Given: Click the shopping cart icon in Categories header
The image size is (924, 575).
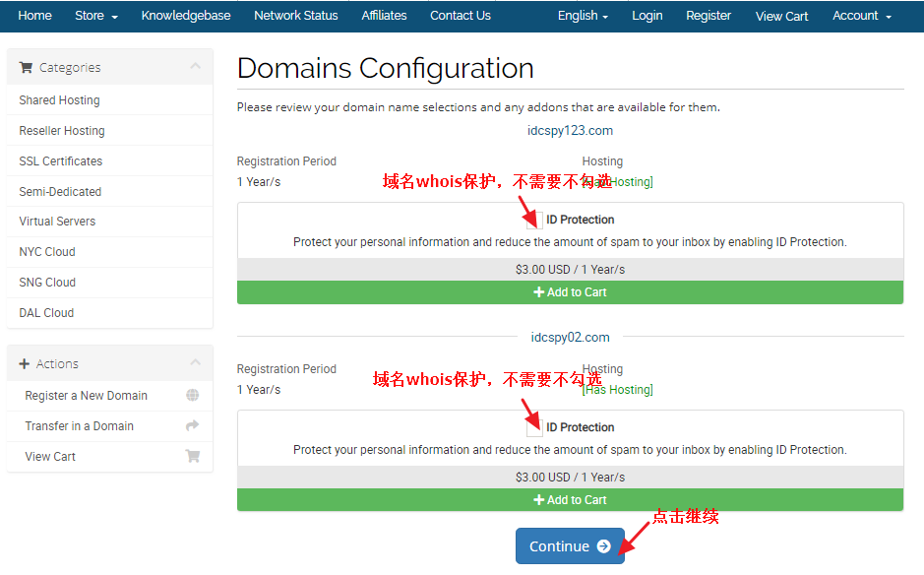Looking at the screenshot, I should tap(26, 68).
